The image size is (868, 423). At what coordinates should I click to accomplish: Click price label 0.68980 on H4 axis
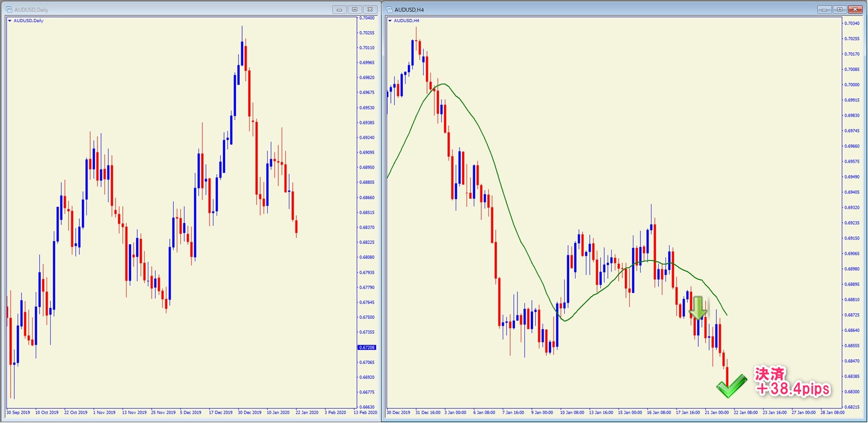pos(852,269)
